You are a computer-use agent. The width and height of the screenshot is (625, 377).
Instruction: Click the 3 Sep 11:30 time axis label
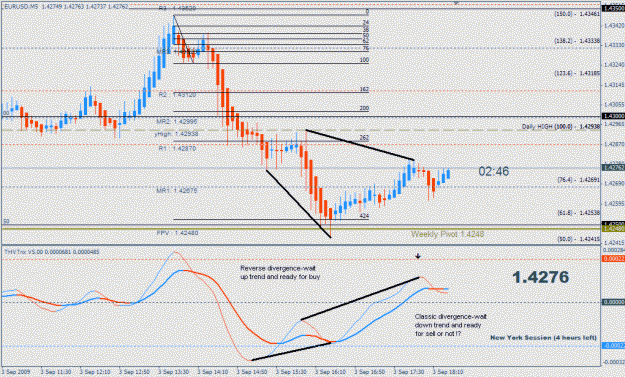click(x=56, y=372)
